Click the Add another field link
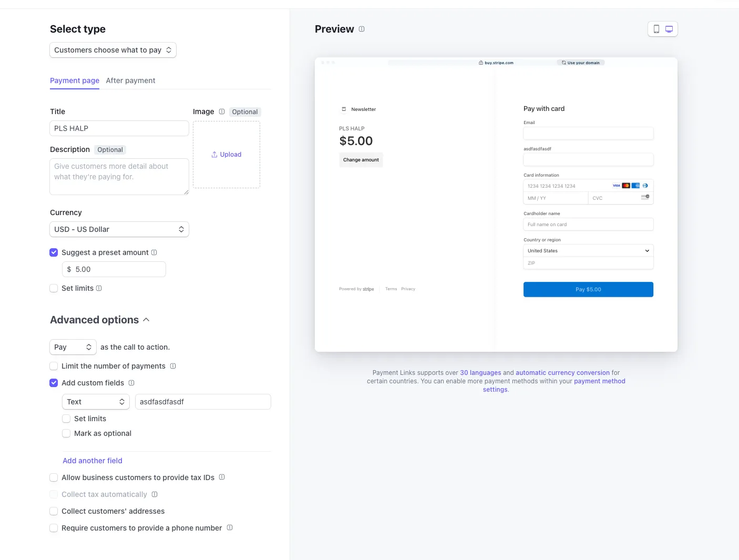739x560 pixels. click(93, 461)
